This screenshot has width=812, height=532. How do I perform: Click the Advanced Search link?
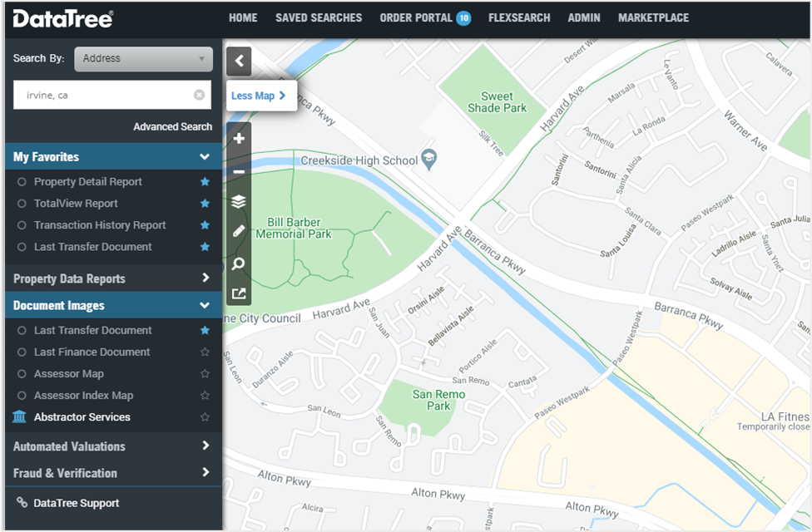click(x=172, y=126)
